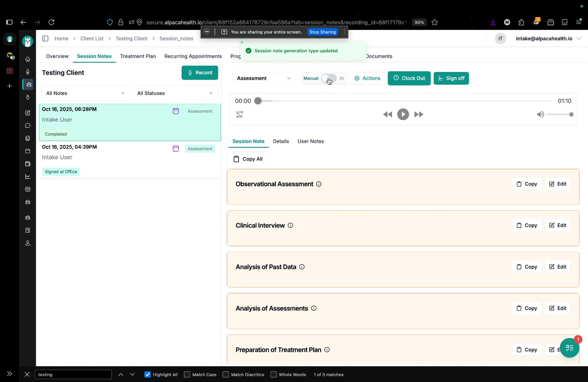The width and height of the screenshot is (588, 382).
Task: Click the Clock Out button
Action: click(x=409, y=78)
